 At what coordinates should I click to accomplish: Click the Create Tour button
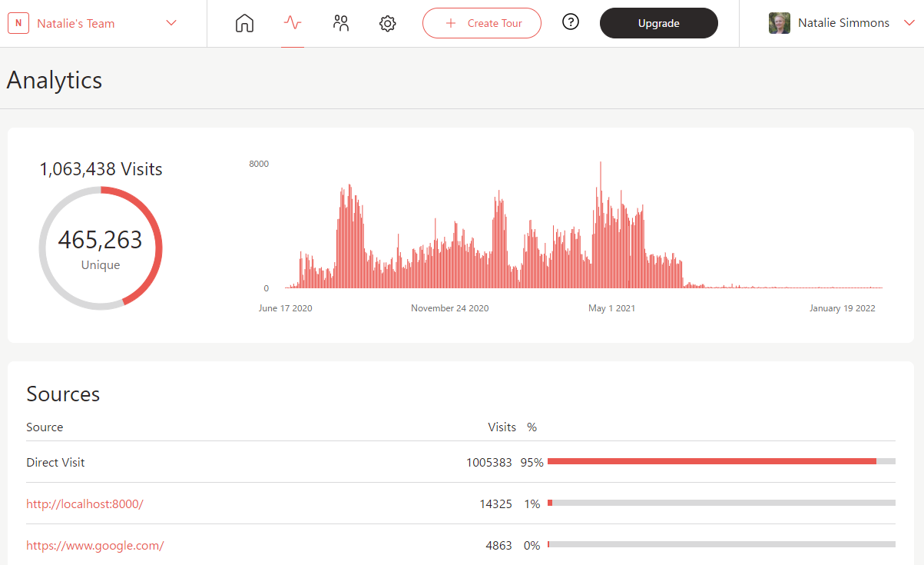(x=482, y=23)
